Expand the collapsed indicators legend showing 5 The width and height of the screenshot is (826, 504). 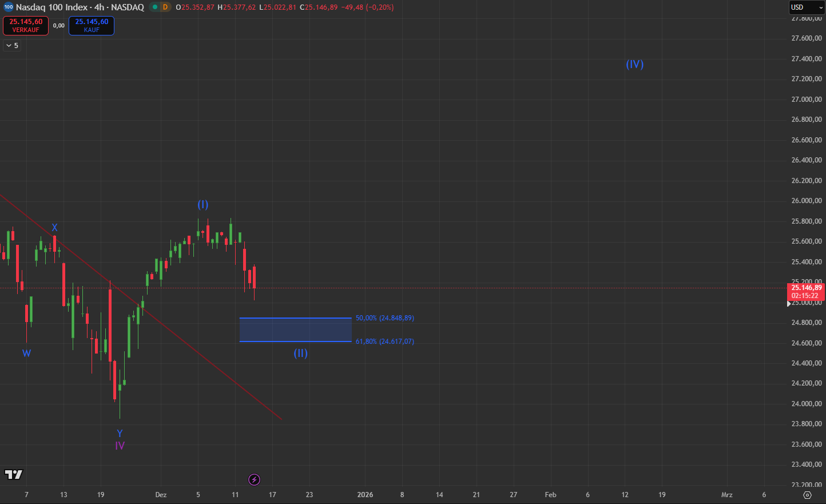pos(12,46)
